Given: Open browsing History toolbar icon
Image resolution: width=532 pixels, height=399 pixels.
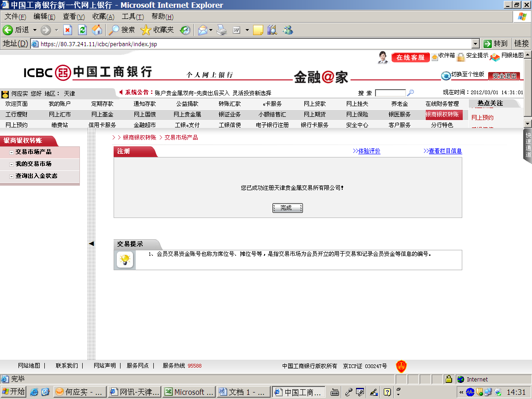Looking at the screenshot, I should 185,30.
